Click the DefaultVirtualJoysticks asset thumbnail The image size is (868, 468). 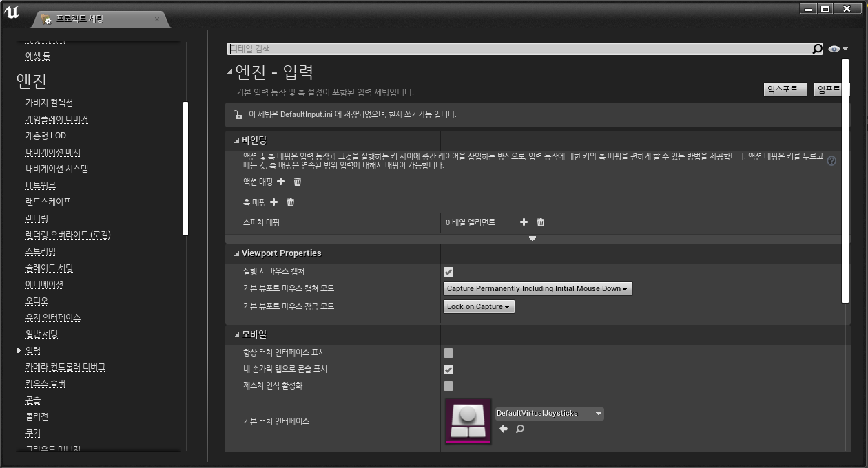click(x=468, y=421)
